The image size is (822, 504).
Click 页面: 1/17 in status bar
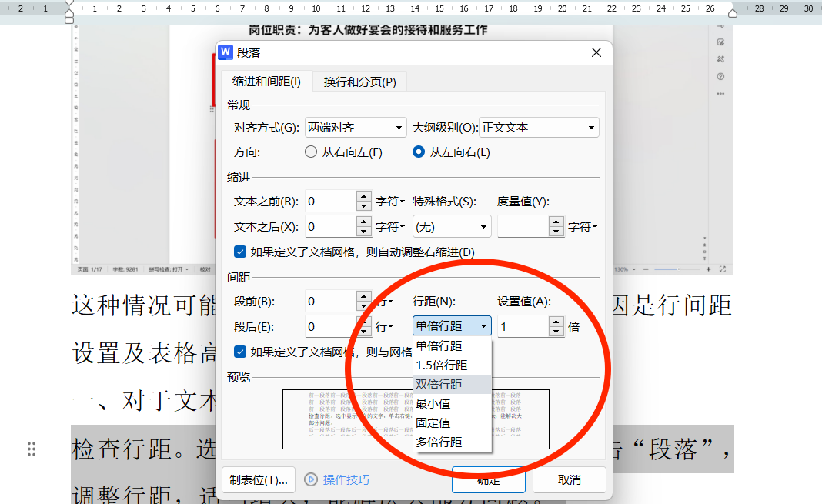tap(89, 269)
